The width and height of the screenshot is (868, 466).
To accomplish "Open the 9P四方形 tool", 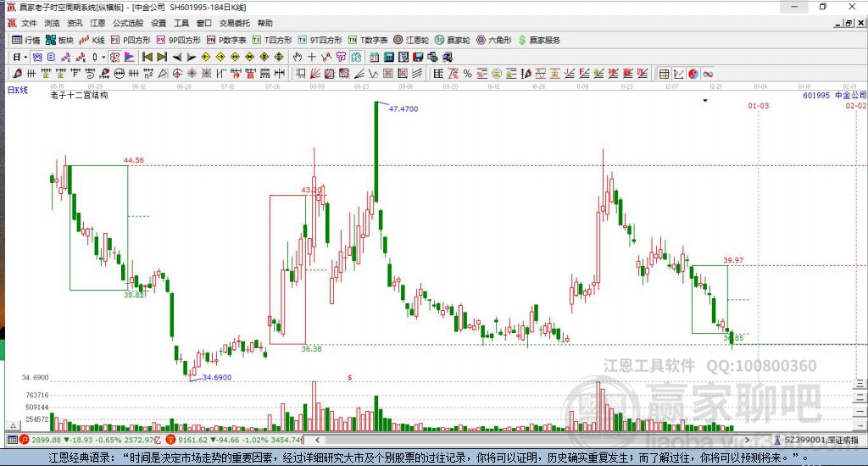I will [178, 40].
